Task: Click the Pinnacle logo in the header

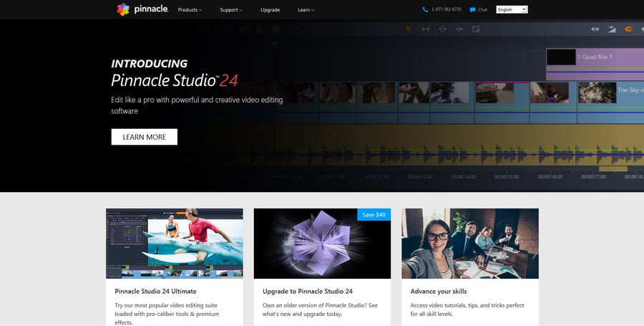Action: (142, 9)
